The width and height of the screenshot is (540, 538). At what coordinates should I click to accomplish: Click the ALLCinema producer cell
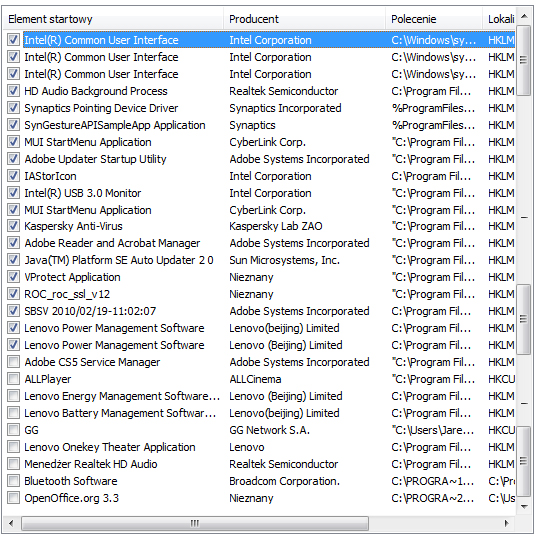point(255,379)
